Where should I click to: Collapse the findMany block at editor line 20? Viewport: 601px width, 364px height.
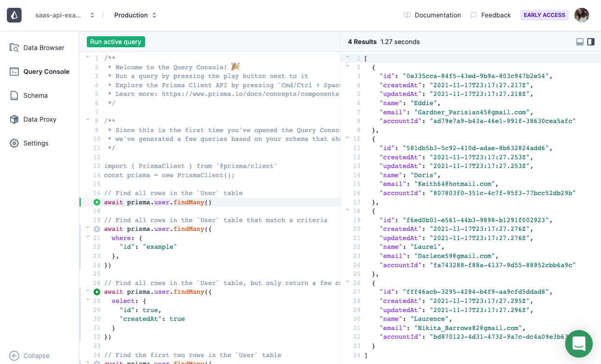(88, 228)
